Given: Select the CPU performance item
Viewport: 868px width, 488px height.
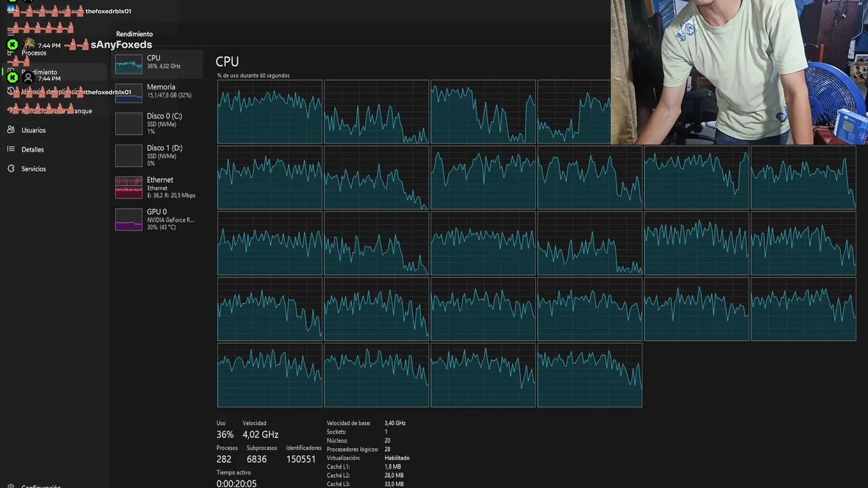Looking at the screenshot, I should coord(157,64).
